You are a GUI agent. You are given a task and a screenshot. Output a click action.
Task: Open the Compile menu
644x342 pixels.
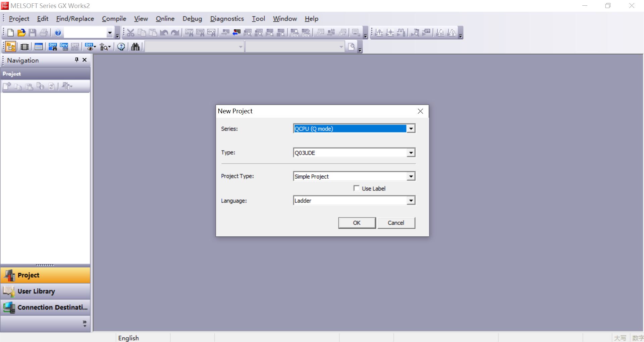pyautogui.click(x=114, y=19)
